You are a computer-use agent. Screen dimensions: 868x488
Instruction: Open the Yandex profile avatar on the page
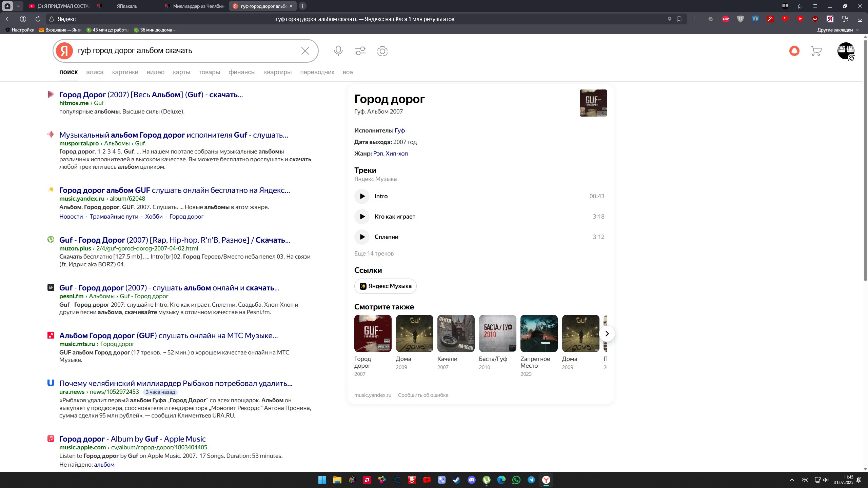[846, 51]
